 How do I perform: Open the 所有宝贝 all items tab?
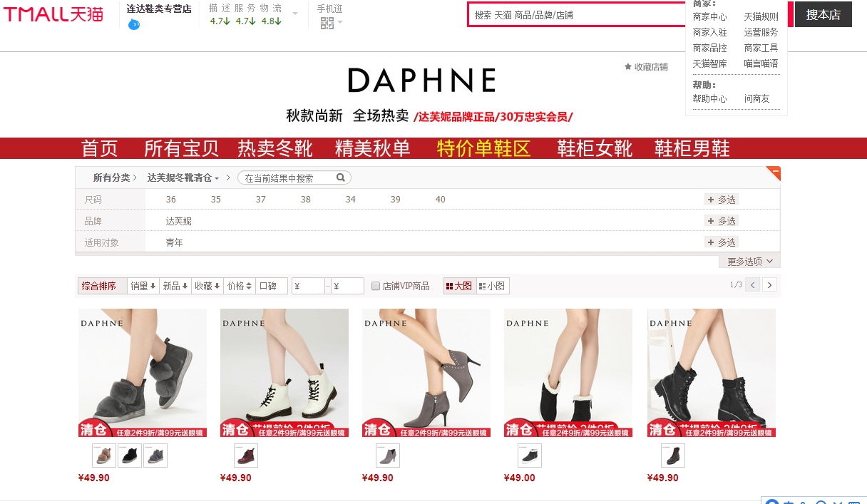[x=181, y=148]
